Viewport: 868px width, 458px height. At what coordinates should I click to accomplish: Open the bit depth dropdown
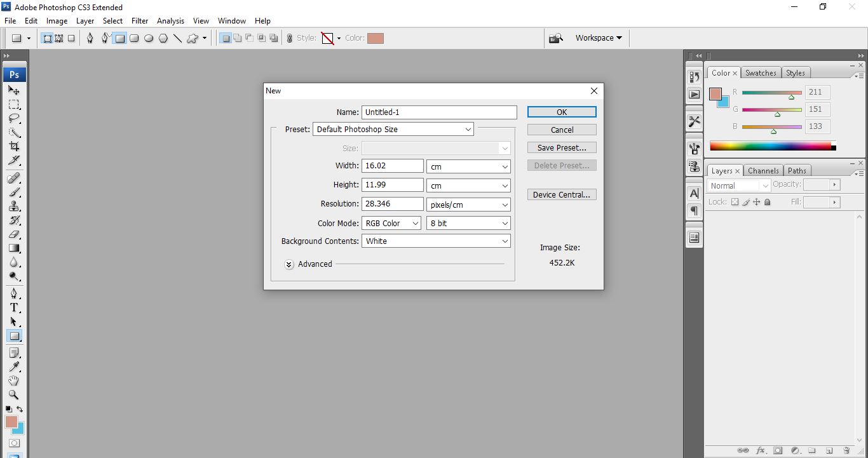tap(468, 224)
